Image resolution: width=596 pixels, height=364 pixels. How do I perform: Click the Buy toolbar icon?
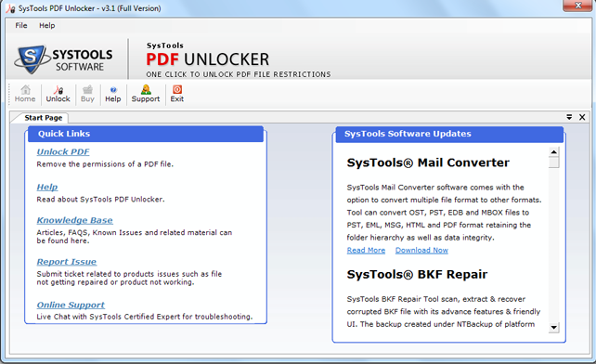tap(87, 94)
